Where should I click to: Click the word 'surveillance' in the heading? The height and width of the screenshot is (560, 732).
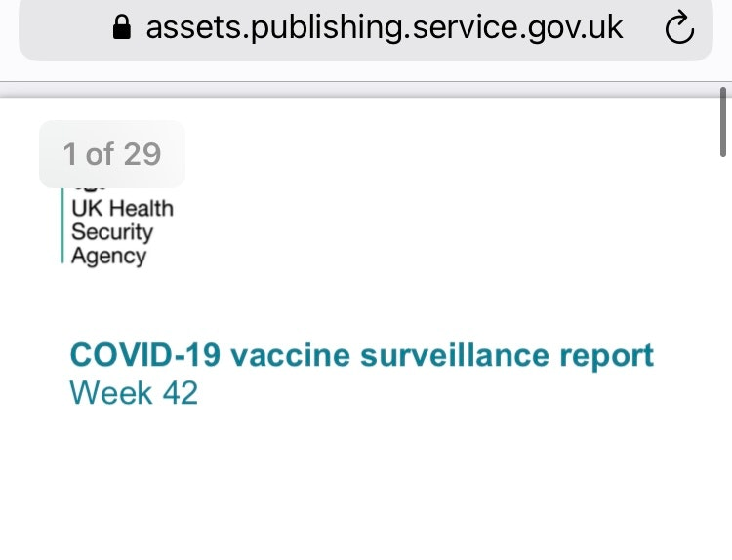pyautogui.click(x=455, y=355)
